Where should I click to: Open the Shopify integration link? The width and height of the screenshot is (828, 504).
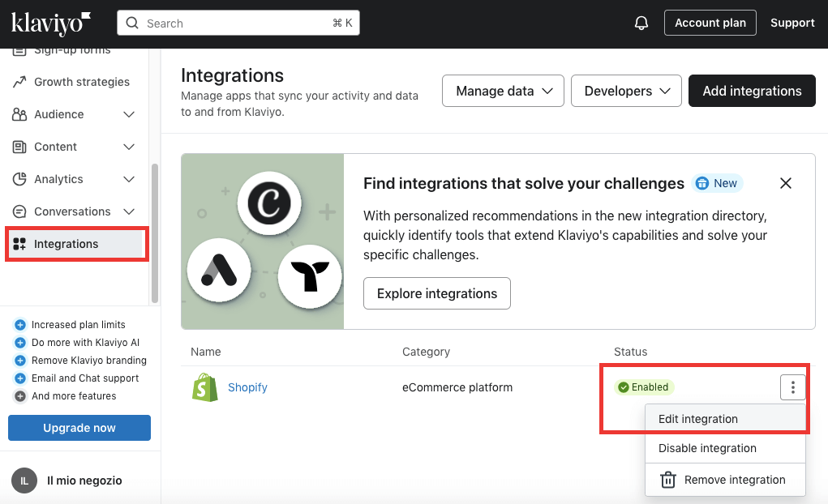[x=247, y=387]
